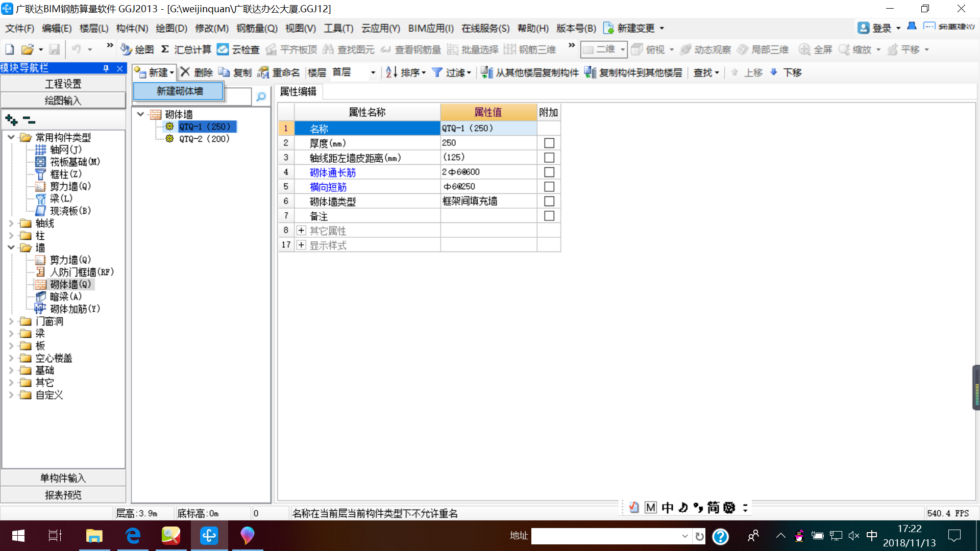Click 厚度 value cell 250
Image resolution: width=980 pixels, height=551 pixels.
(488, 143)
